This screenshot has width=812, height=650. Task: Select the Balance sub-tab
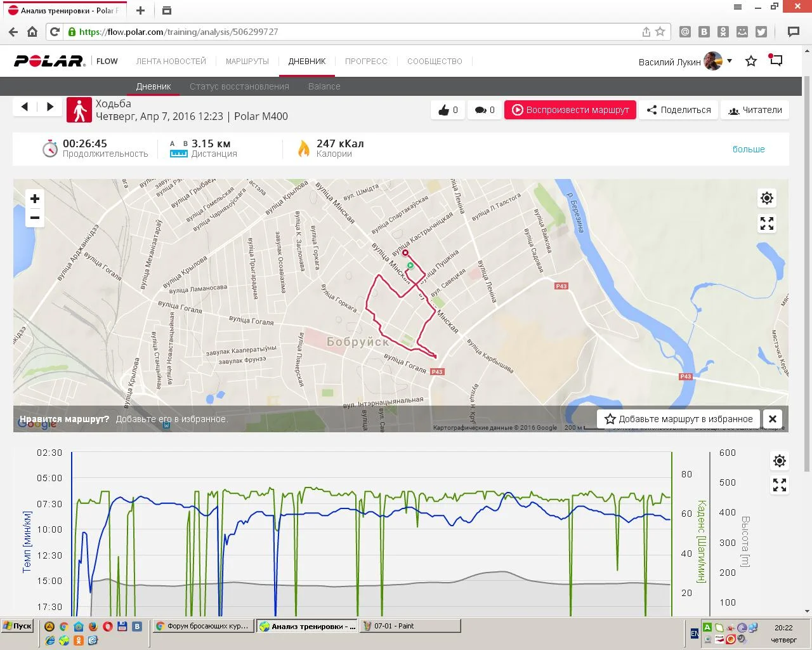pos(324,86)
